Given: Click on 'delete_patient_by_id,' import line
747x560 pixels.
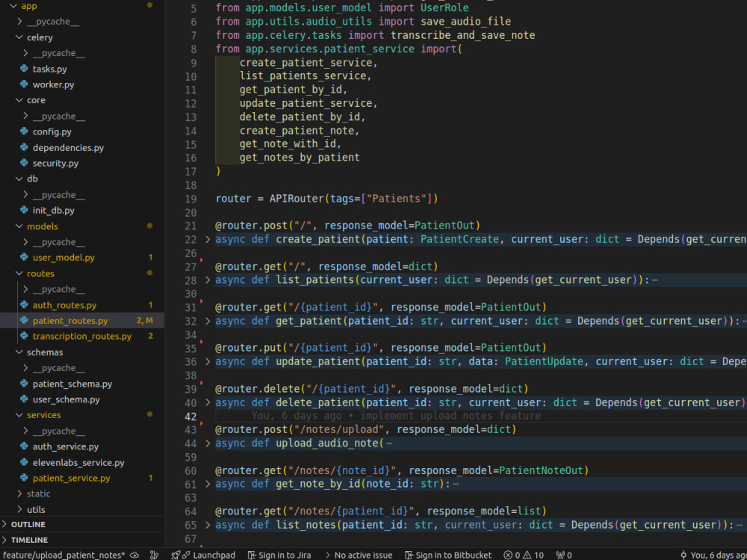Looking at the screenshot, I should coord(303,117).
